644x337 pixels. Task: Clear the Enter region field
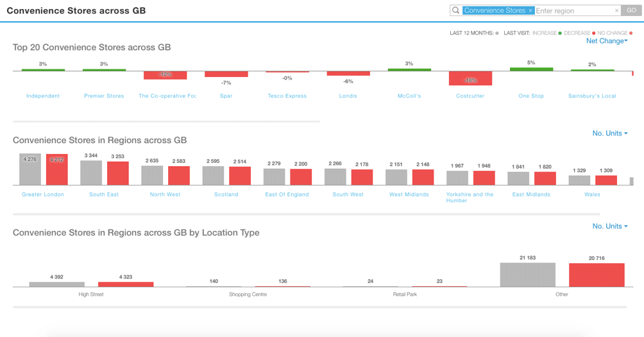616,11
